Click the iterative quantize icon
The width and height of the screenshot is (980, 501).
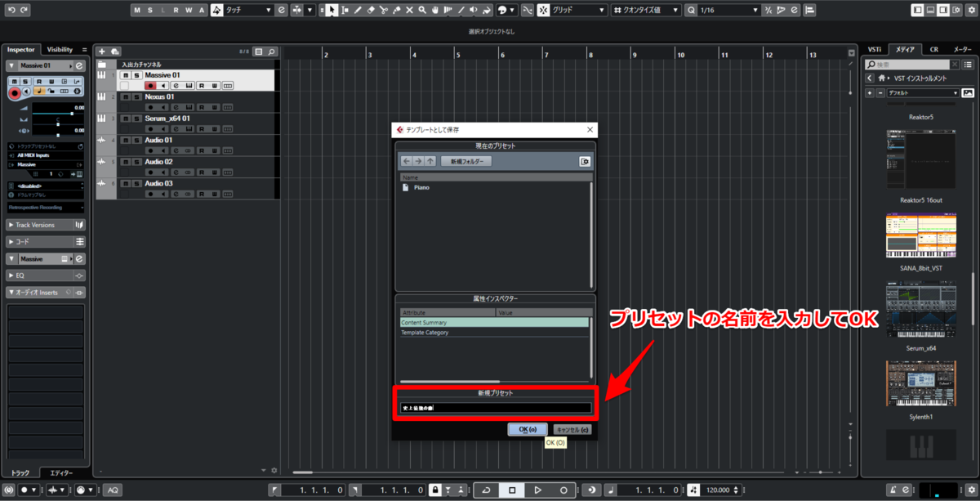(x=769, y=10)
